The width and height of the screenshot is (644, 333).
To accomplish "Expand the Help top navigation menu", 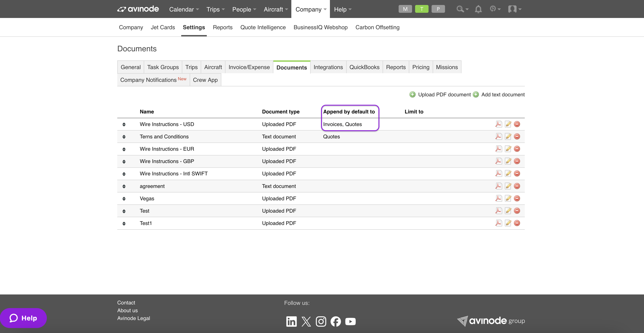I will click(342, 9).
